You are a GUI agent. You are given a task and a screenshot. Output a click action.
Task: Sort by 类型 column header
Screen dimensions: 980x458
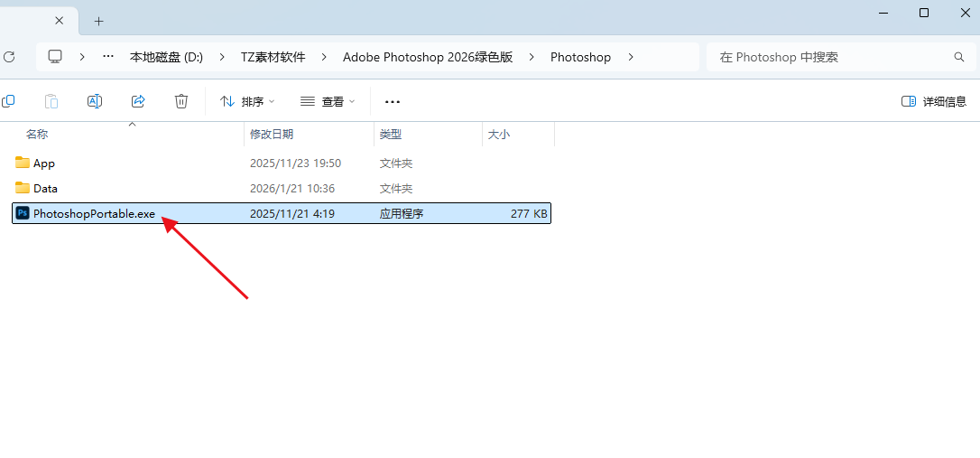pyautogui.click(x=391, y=134)
